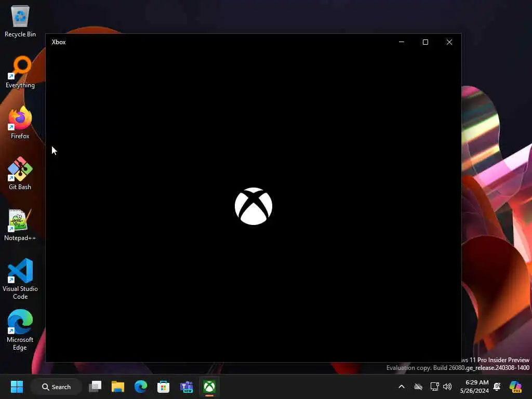This screenshot has height=399, width=532.
Task: Click the OneDrive cloud tray icon
Action: pos(418,387)
